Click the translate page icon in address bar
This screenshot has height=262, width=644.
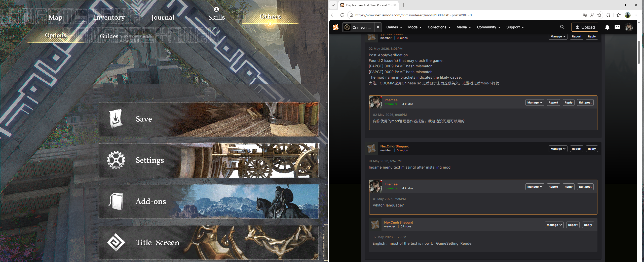click(585, 15)
